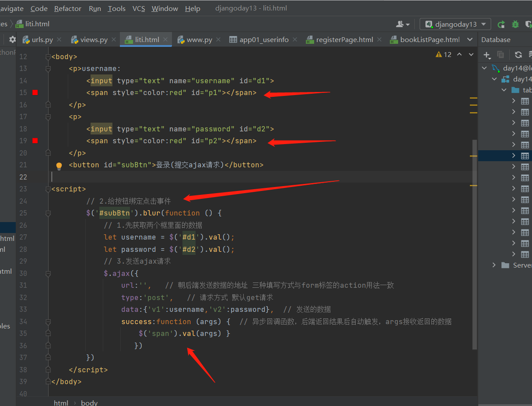Switch to the views.py tab
Viewport: 532px width, 406px height.
pyautogui.click(x=94, y=39)
